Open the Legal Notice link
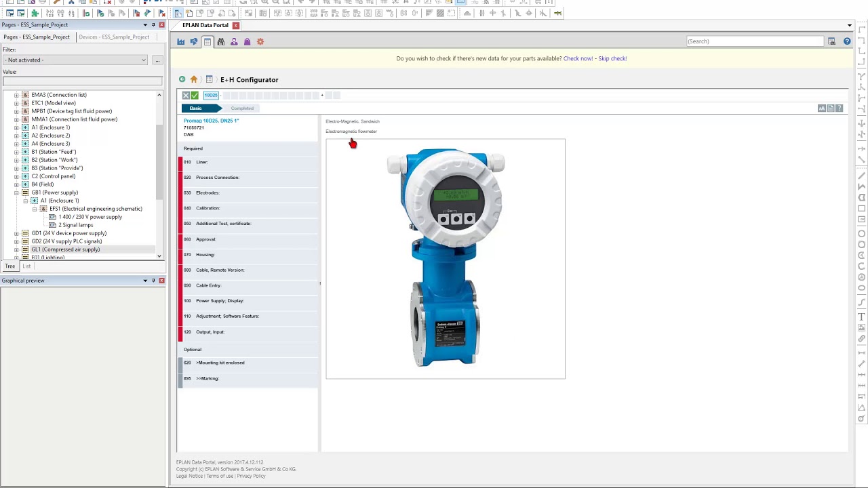The height and width of the screenshot is (488, 868). 189,476
